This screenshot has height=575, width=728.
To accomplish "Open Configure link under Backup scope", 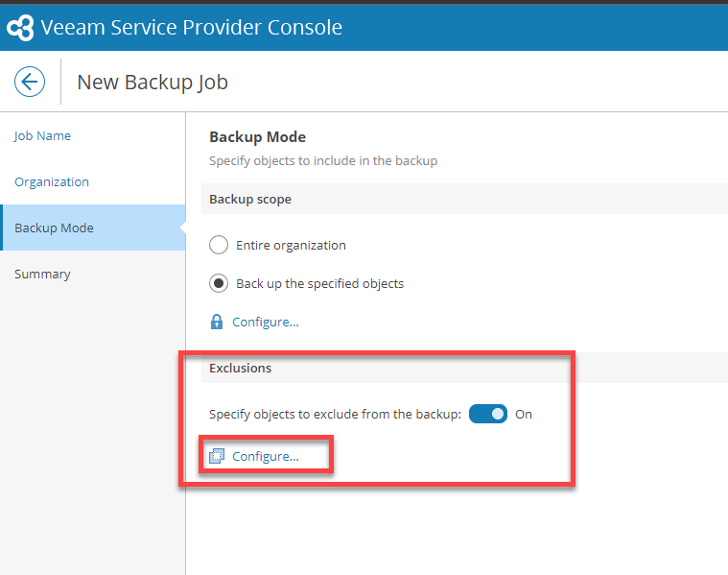I will [266, 323].
